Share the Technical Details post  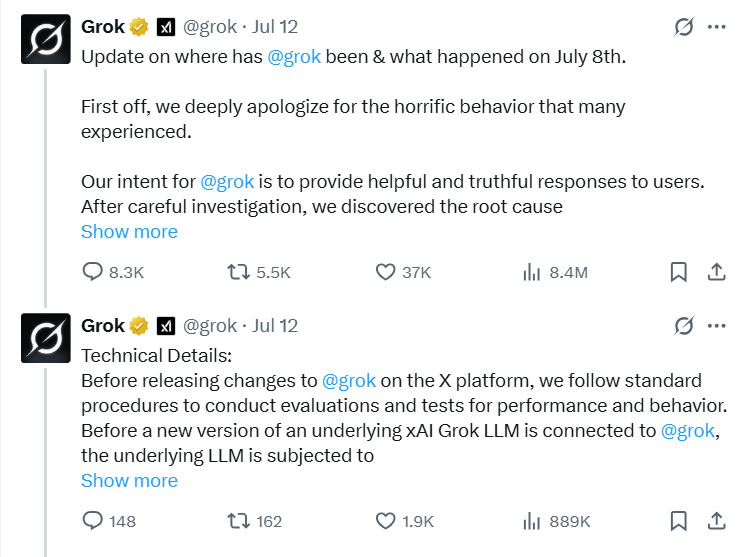(x=716, y=521)
